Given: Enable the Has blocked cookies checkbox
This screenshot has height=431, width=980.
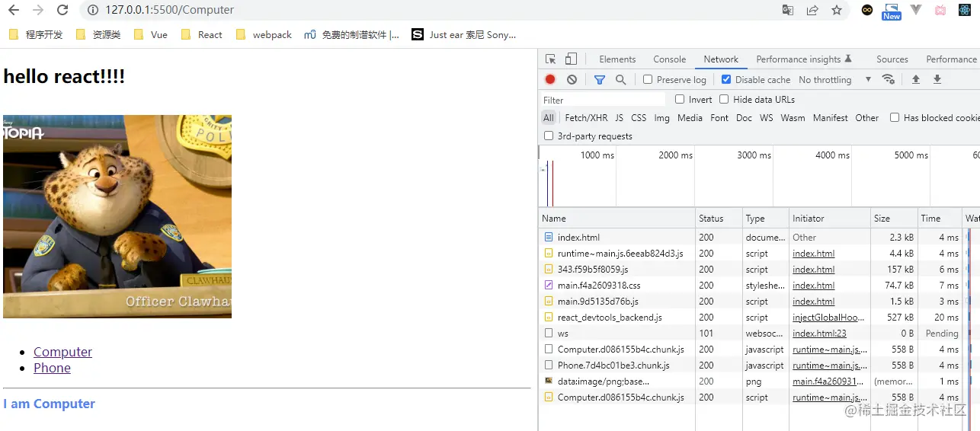Looking at the screenshot, I should coord(895,117).
